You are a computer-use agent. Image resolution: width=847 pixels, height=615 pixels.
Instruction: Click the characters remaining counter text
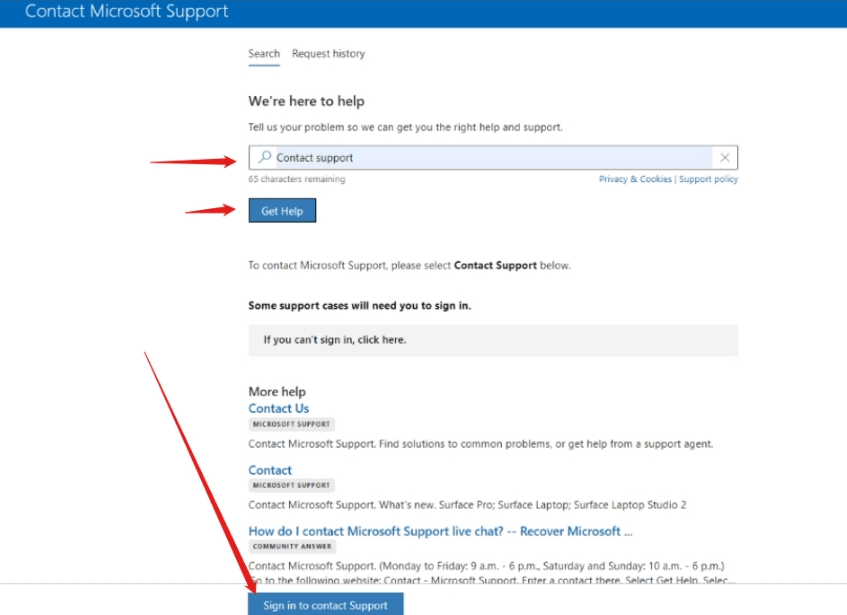point(297,179)
